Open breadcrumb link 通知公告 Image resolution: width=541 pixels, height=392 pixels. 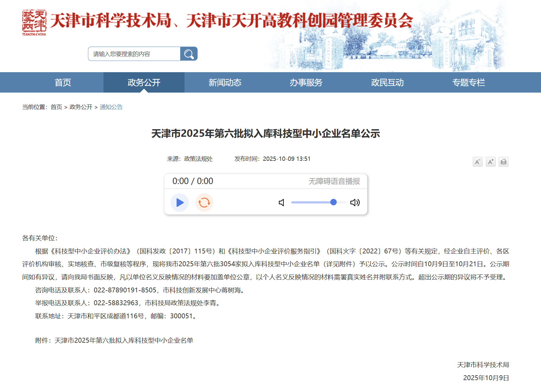click(x=111, y=107)
